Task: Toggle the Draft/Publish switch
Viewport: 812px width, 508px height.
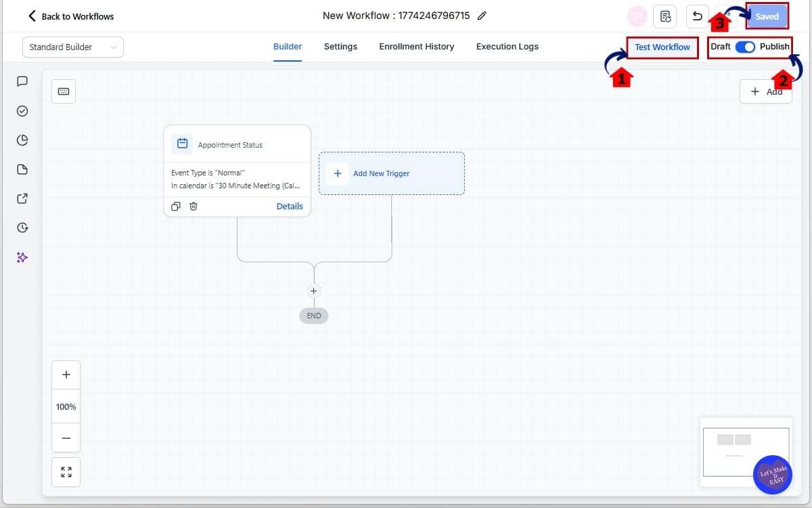Action: (745, 47)
